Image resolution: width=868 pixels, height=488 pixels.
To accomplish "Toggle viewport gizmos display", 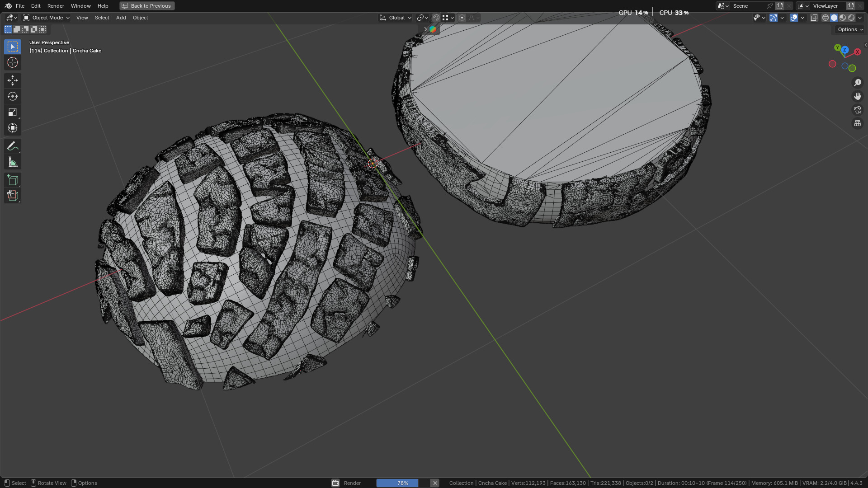I will [774, 18].
